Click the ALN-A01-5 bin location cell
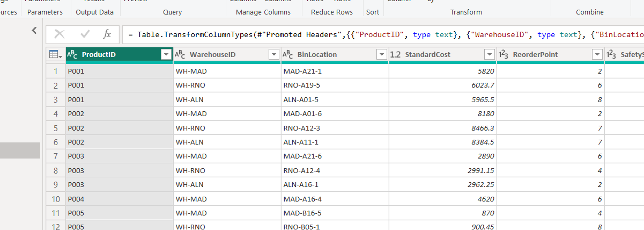The height and width of the screenshot is (230, 644). click(335, 99)
